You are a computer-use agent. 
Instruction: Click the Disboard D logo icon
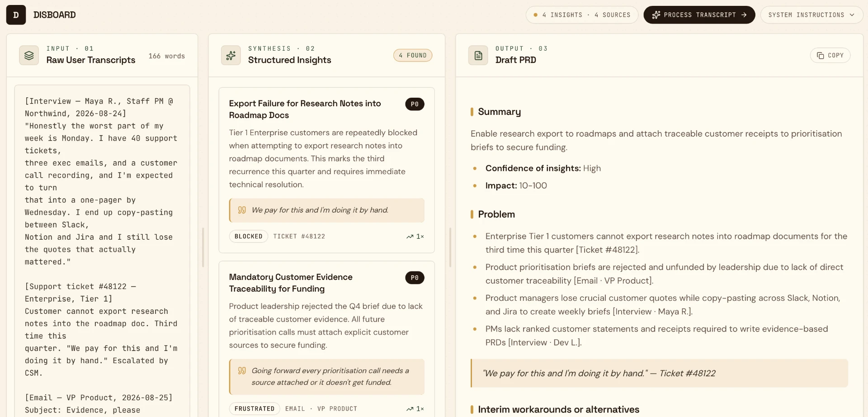coord(16,15)
